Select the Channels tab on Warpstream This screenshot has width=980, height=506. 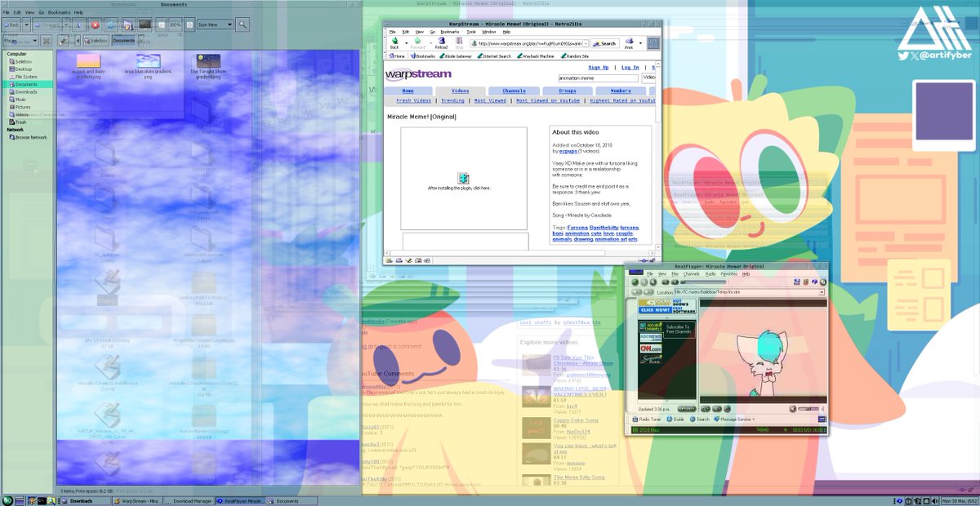pyautogui.click(x=514, y=91)
